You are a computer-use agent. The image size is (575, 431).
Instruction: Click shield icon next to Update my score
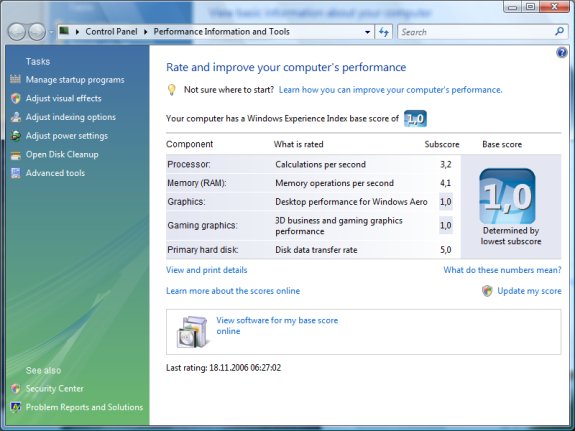click(487, 291)
